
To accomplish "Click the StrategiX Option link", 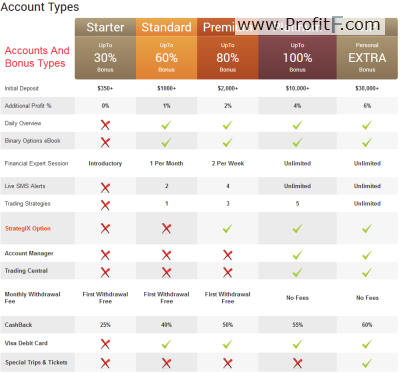I will click(28, 228).
